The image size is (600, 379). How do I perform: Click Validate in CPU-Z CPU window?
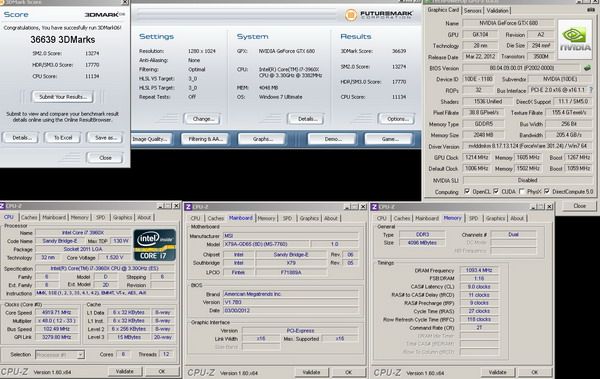coord(125,371)
